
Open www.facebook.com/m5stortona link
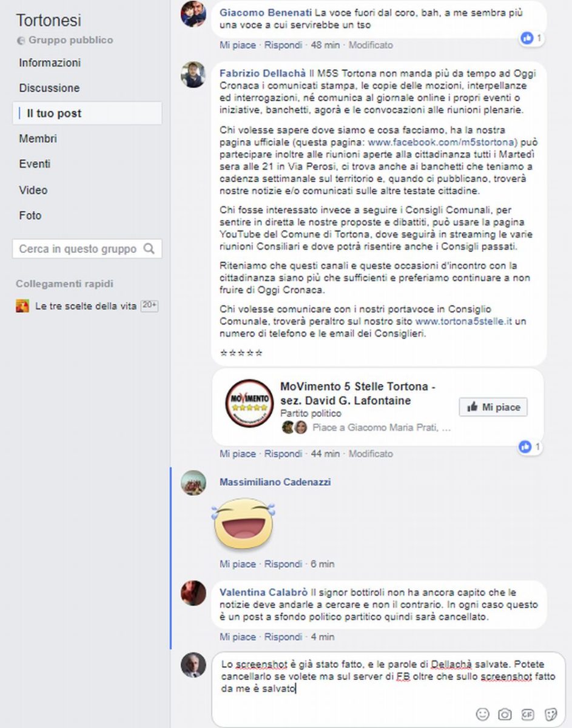[441, 143]
